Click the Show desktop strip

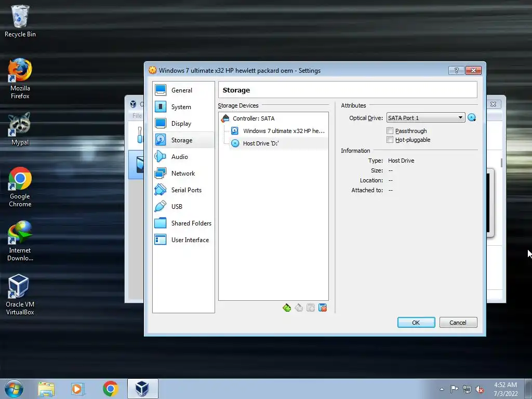(x=528, y=389)
